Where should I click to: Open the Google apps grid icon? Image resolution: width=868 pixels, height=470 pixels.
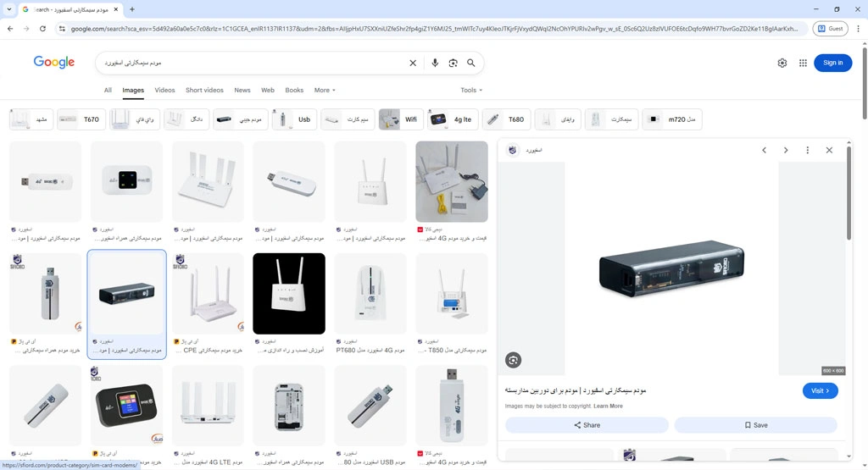[803, 63]
